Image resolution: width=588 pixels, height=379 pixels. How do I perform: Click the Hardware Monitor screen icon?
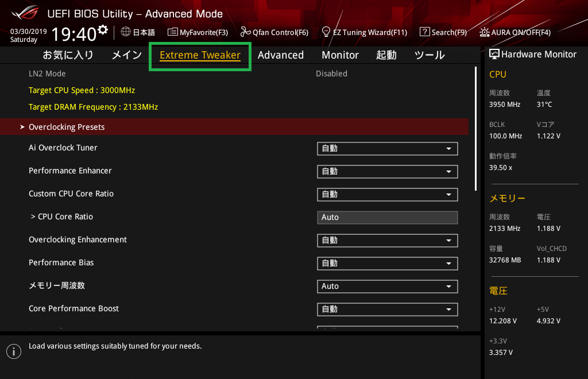(x=494, y=55)
